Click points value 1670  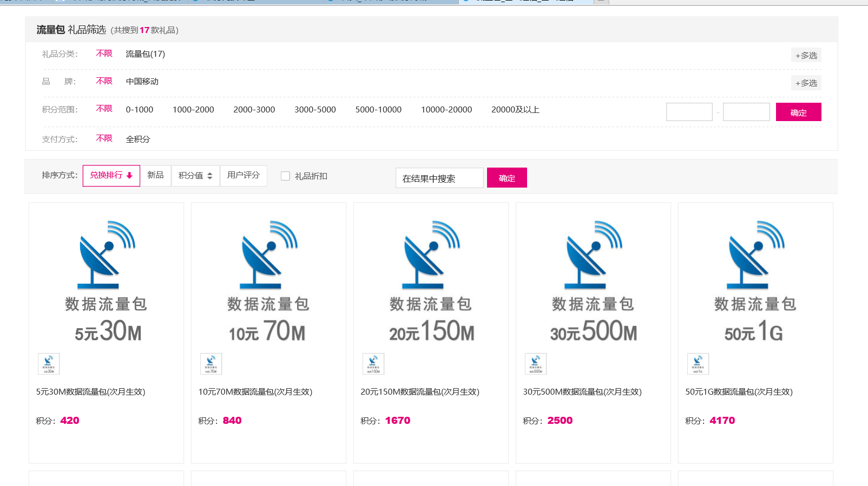pyautogui.click(x=398, y=421)
